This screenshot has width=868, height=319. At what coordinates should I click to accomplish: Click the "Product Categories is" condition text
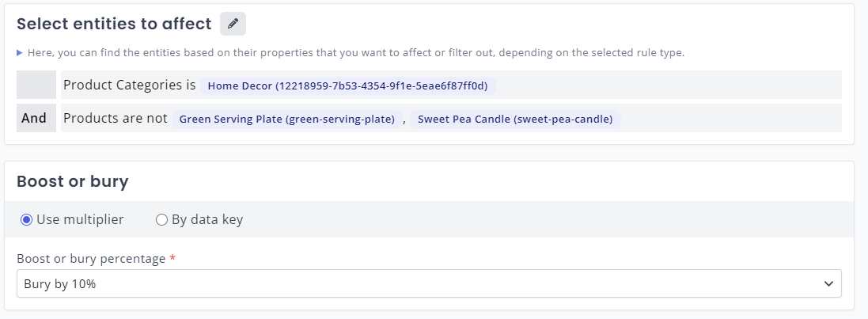[x=129, y=85]
